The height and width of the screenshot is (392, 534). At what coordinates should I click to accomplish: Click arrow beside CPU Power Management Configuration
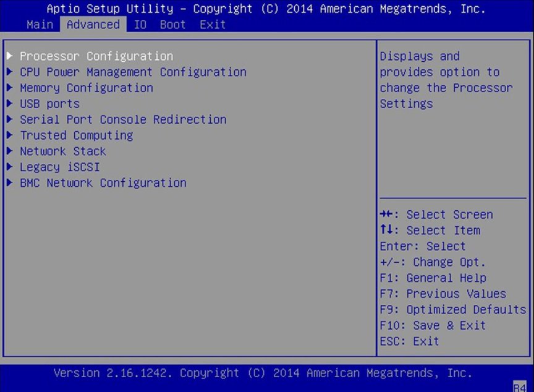[x=10, y=72]
